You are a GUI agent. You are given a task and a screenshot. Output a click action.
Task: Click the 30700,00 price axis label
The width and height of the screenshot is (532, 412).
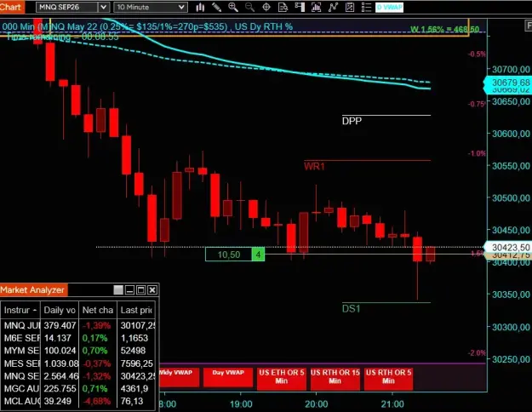coord(511,69)
